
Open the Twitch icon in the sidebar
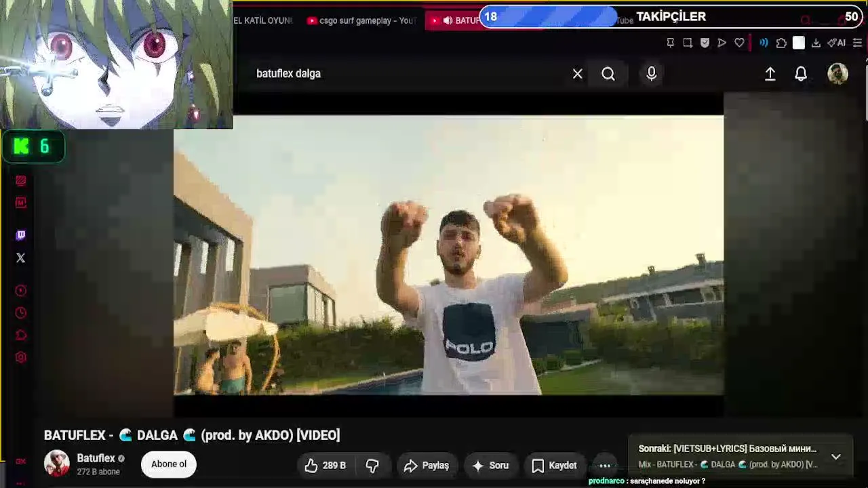[x=21, y=235]
